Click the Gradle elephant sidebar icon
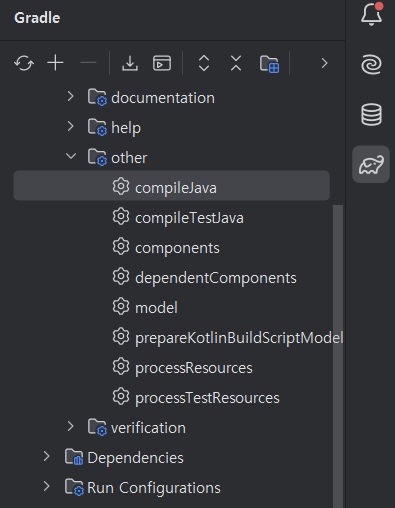 (371, 165)
